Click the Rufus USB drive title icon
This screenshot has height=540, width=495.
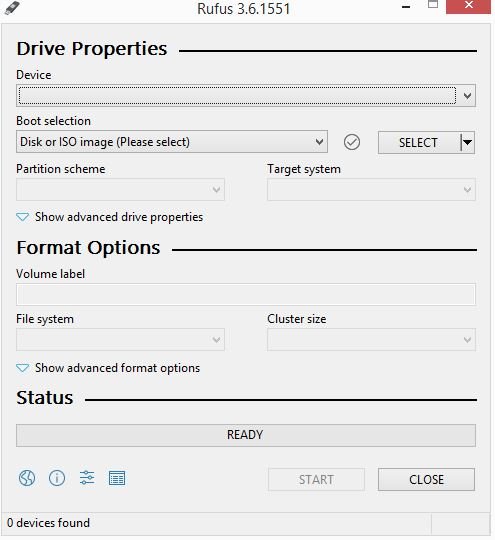point(12,8)
